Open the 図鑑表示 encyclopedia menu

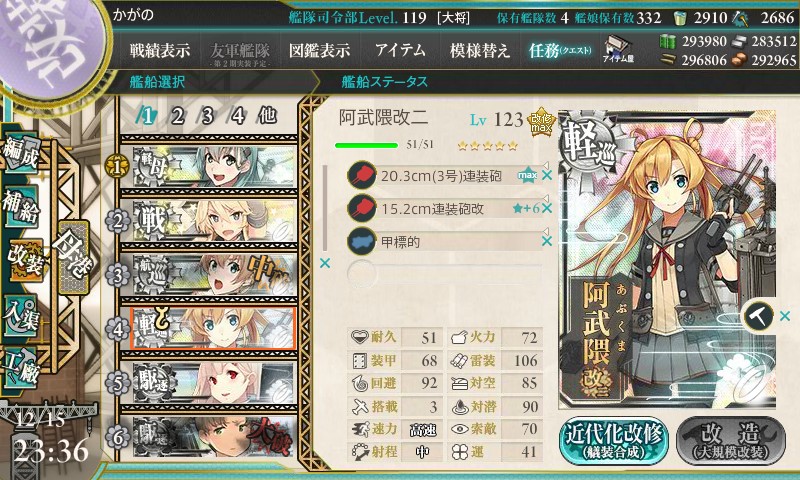coord(319,50)
